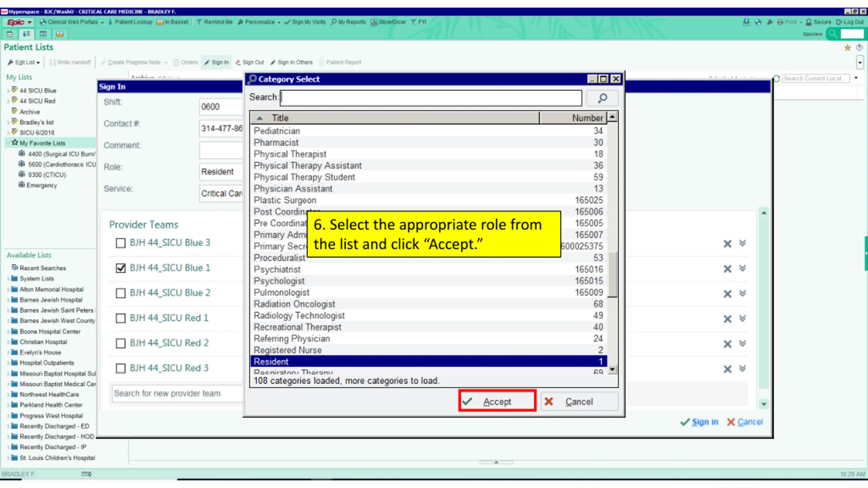Open the Personalize menu
Viewport: 868px width, 488px height.
[x=259, y=22]
